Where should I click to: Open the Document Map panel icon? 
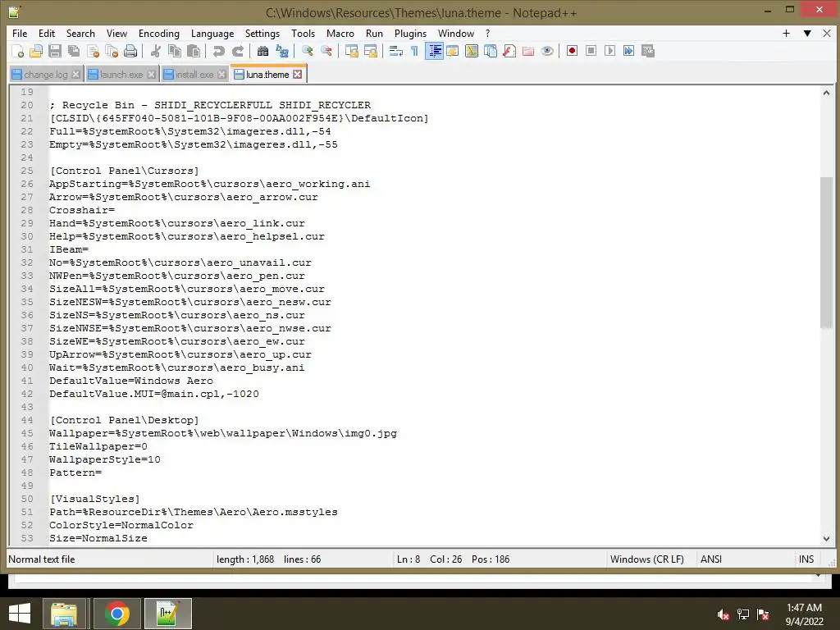pos(472,51)
